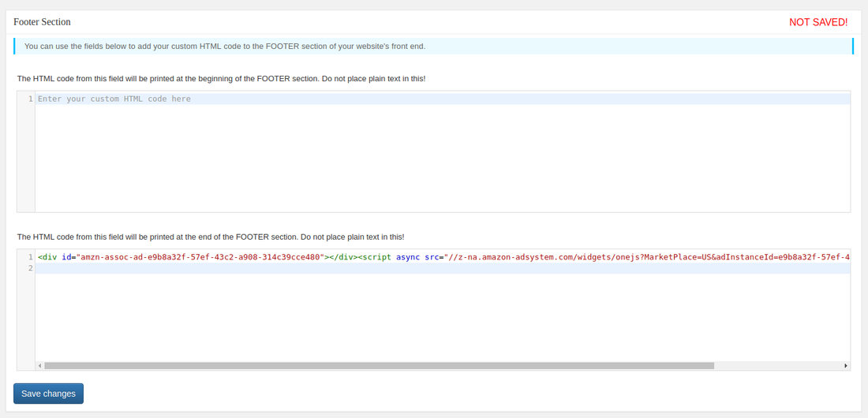Click the horizontal scrollbar thumb in bottom editor

380,366
